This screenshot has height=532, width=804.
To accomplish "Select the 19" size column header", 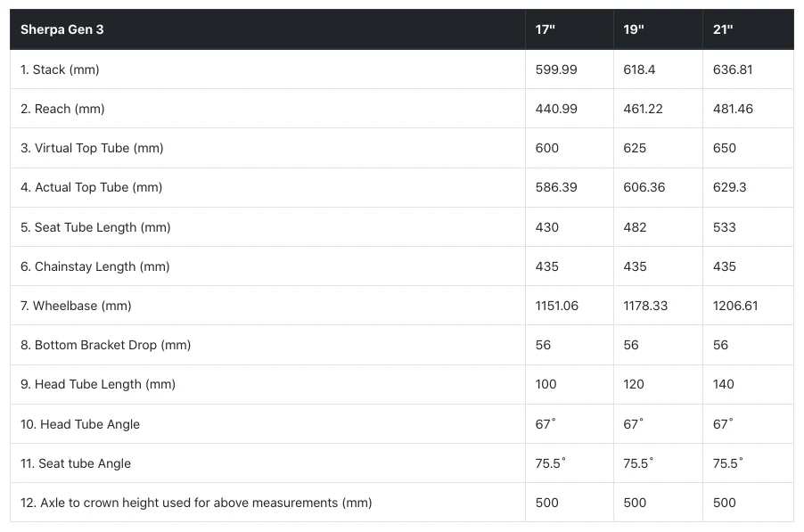I will pos(634,29).
